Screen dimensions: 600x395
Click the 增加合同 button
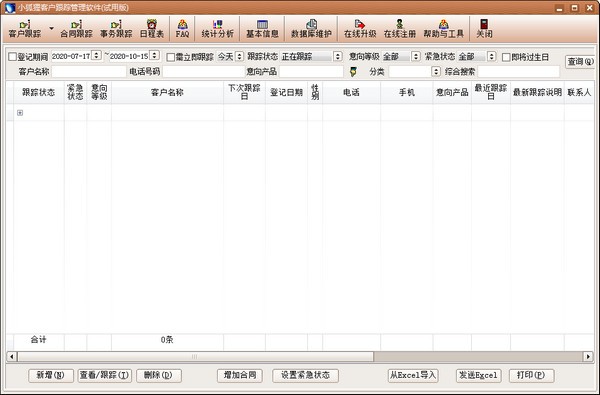pos(240,375)
